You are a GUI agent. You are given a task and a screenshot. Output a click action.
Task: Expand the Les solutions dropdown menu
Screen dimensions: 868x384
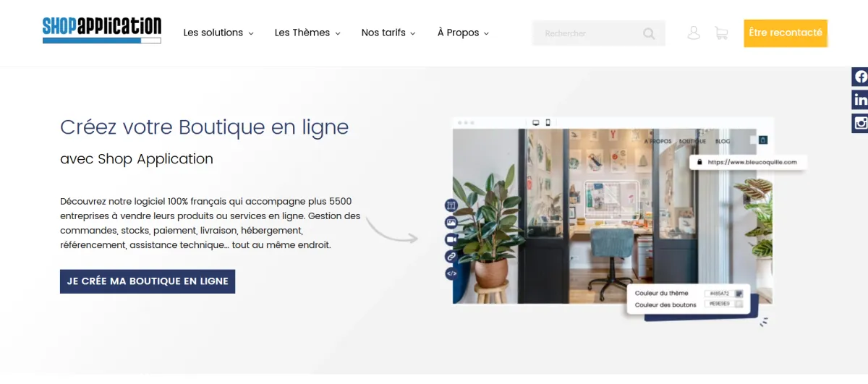[x=218, y=33]
